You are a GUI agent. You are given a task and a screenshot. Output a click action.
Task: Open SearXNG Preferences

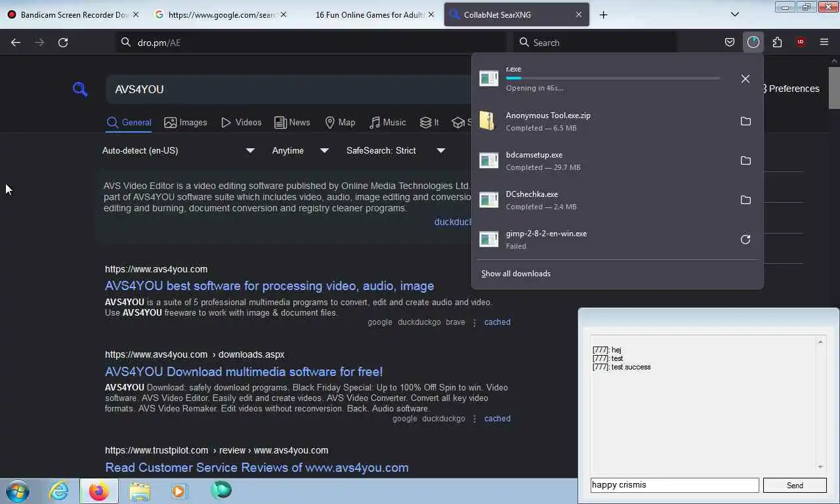[791, 89]
